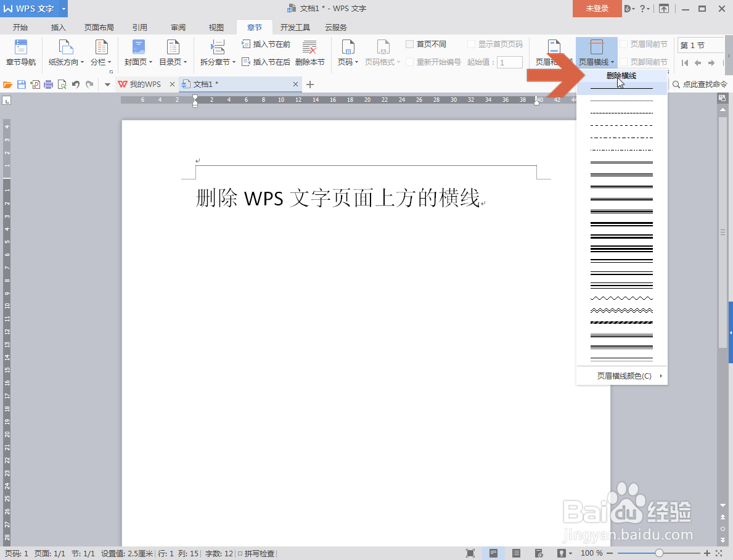Image resolution: width=733 pixels, height=560 pixels.
Task: Open the 分栏 columns dropdown
Action: tap(101, 52)
